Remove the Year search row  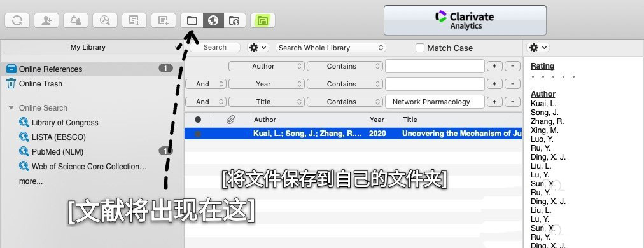pos(512,84)
